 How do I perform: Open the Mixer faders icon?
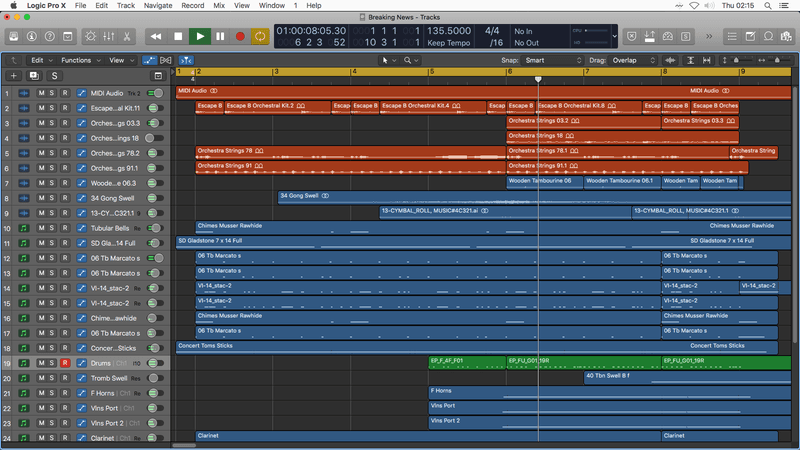click(109, 36)
